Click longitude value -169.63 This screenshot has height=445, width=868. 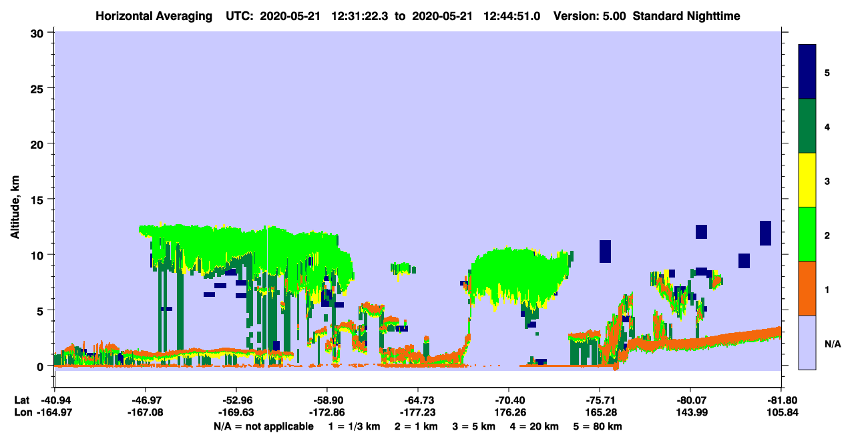click(x=236, y=412)
